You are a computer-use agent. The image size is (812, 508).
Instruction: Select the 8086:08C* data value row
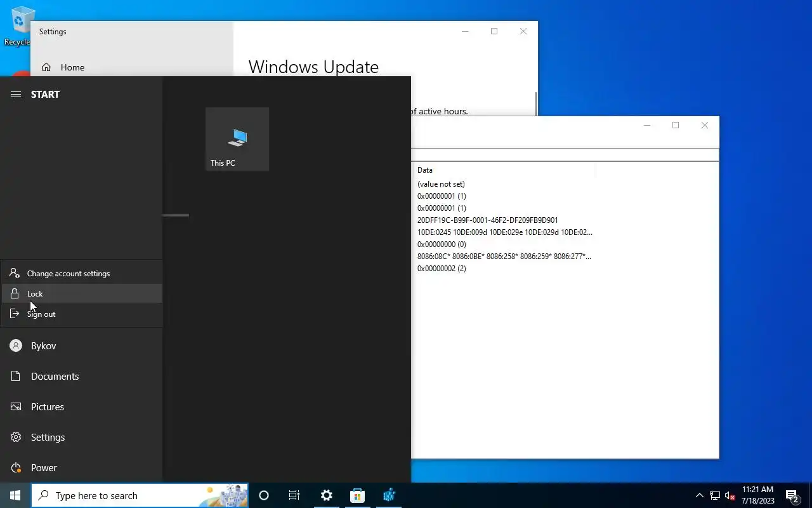tap(504, 257)
